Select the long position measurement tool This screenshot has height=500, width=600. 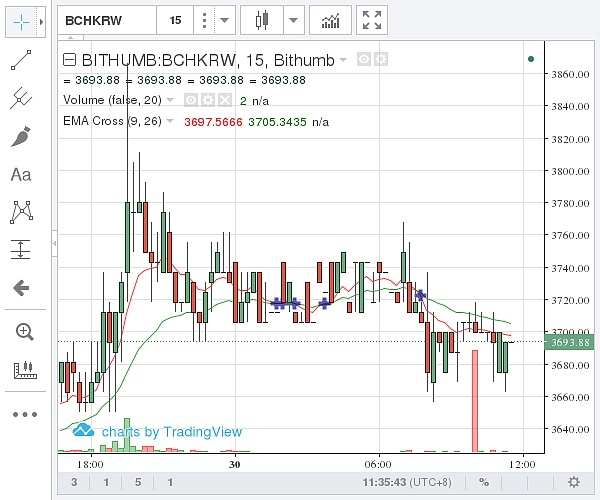21,249
